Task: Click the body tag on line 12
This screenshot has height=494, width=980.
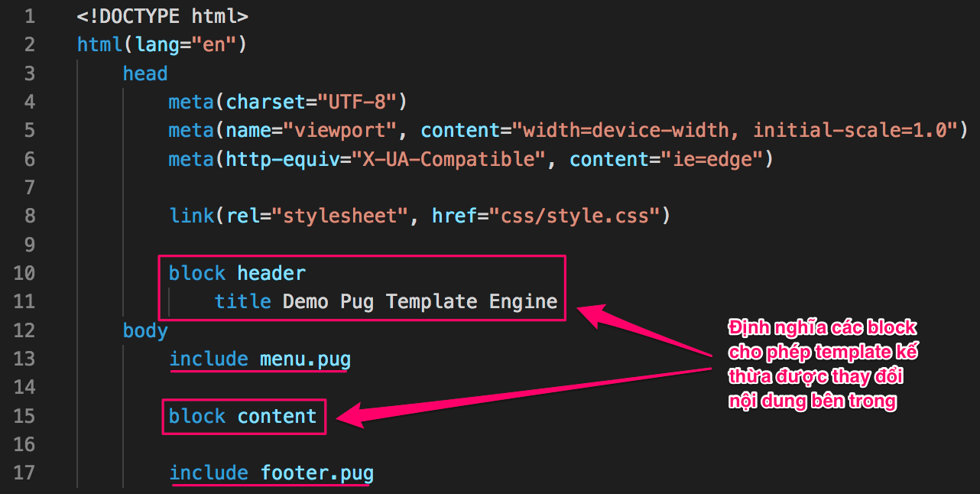Action: pyautogui.click(x=145, y=330)
